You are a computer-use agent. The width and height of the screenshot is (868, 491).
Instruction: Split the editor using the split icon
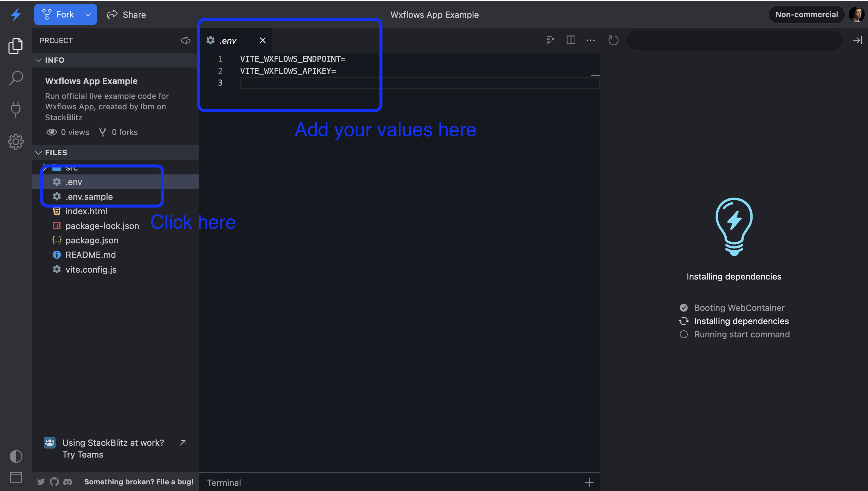coord(571,40)
